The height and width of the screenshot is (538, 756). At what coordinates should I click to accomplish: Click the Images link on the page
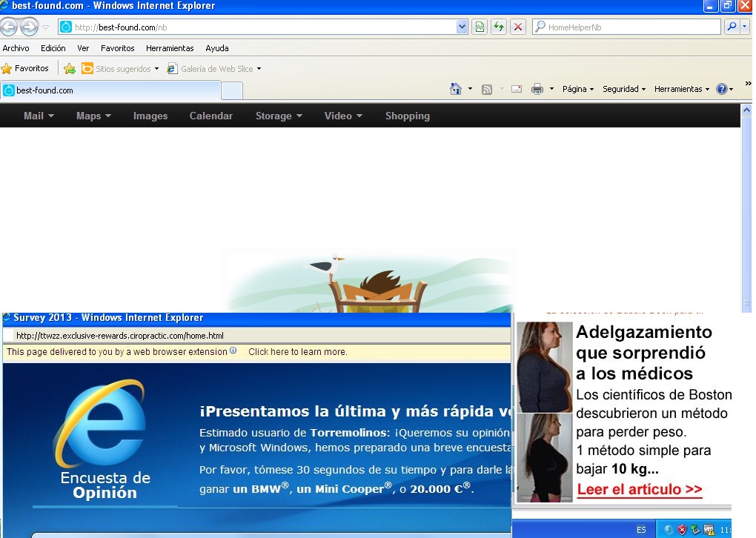click(150, 116)
